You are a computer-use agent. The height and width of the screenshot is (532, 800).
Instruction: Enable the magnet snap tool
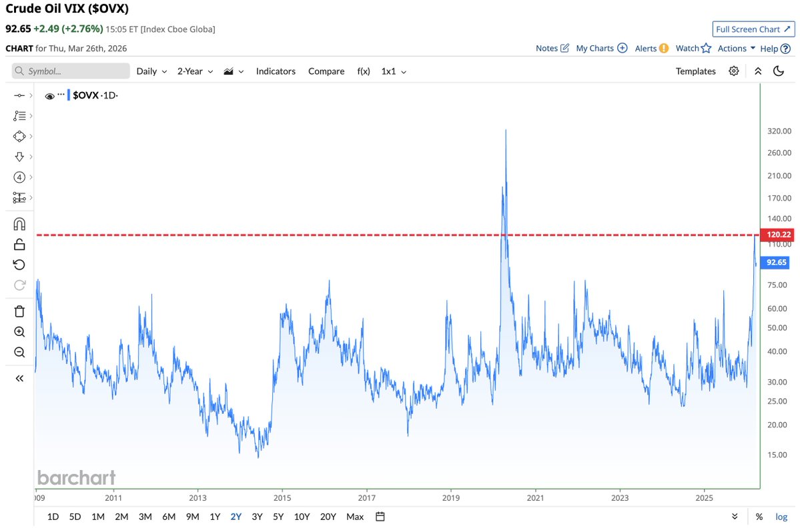tap(19, 223)
